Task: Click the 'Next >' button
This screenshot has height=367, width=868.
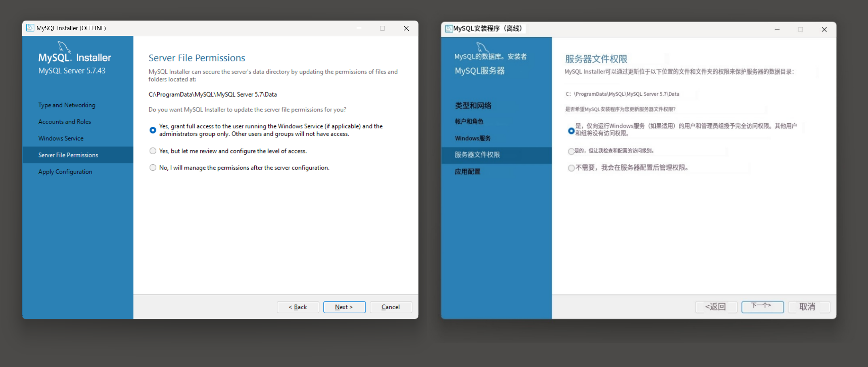Action: [x=344, y=307]
